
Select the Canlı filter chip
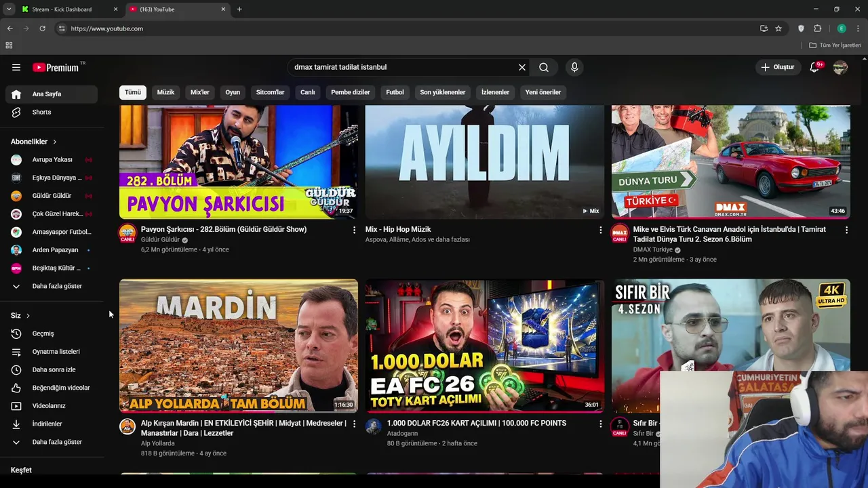308,92
